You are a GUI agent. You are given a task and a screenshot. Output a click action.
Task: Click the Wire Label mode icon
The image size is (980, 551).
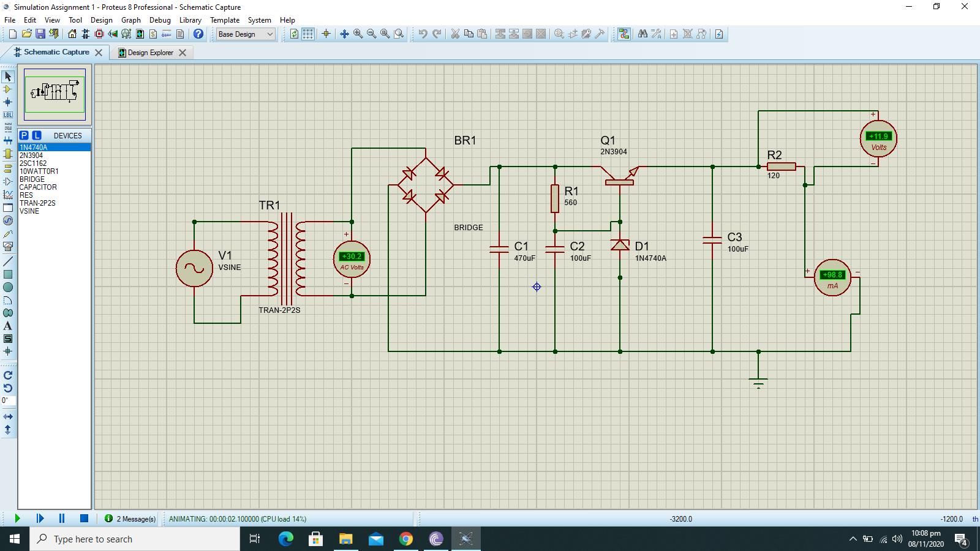click(8, 115)
